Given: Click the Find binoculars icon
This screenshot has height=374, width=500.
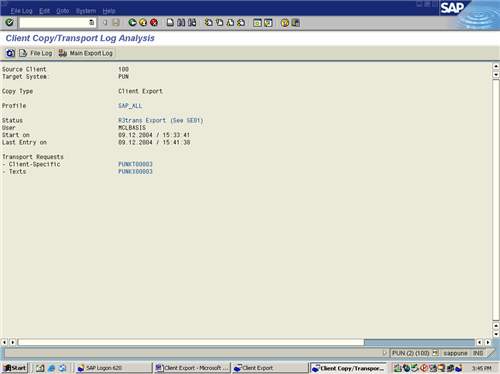Looking at the screenshot, I should click(x=181, y=22).
